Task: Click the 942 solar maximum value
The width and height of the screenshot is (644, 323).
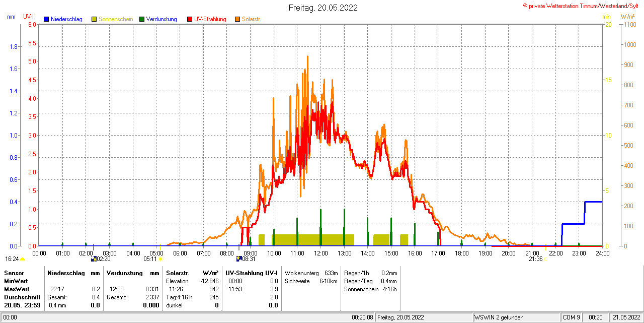Action: (214, 289)
